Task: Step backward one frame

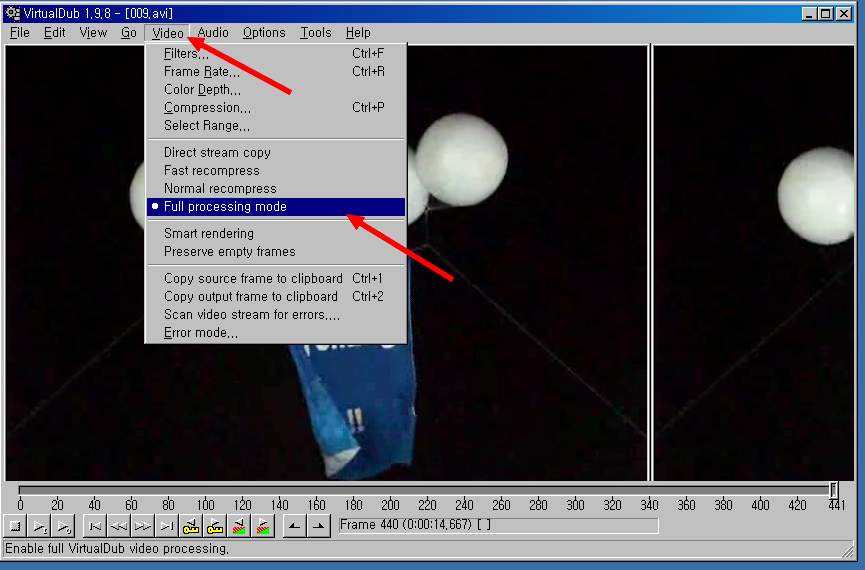Action: (x=119, y=526)
